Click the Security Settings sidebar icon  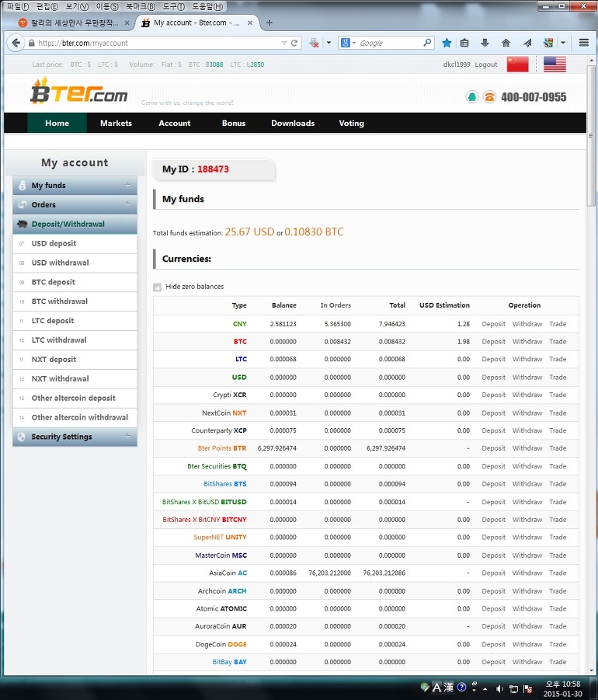point(22,437)
